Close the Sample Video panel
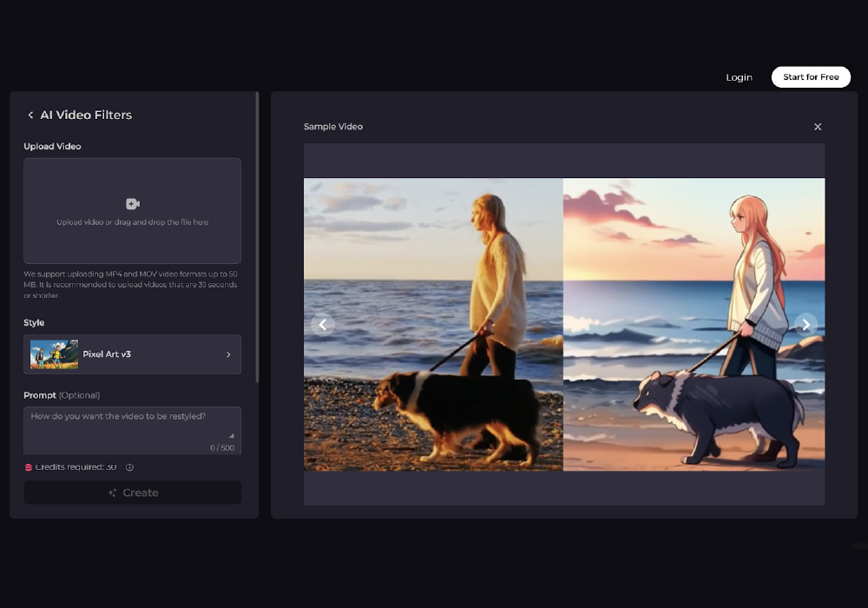 tap(817, 127)
